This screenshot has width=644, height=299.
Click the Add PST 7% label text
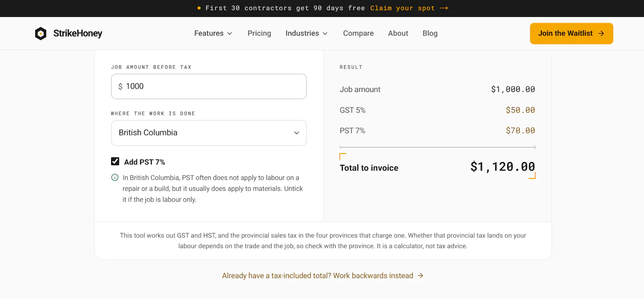[x=144, y=162]
